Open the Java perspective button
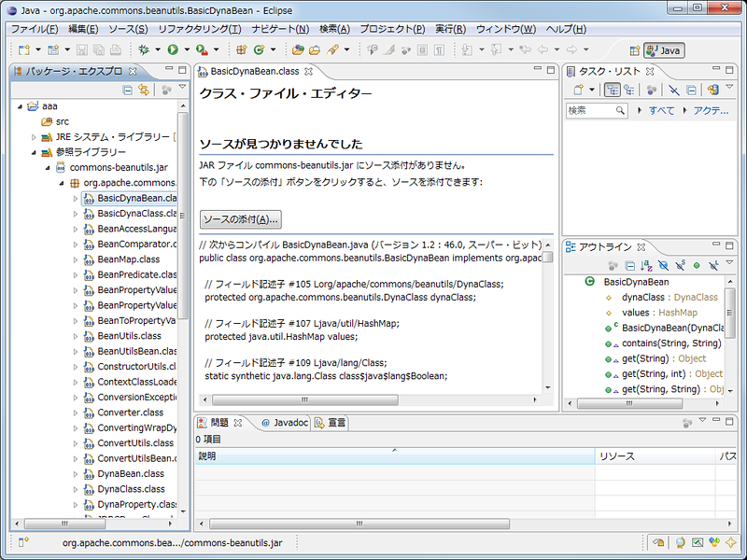The width and height of the screenshot is (747, 560). click(x=663, y=50)
